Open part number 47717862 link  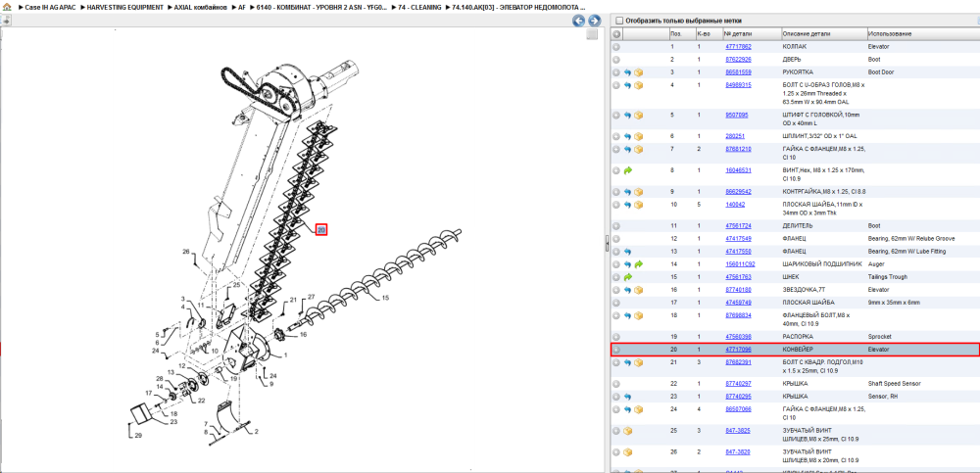tap(738, 47)
